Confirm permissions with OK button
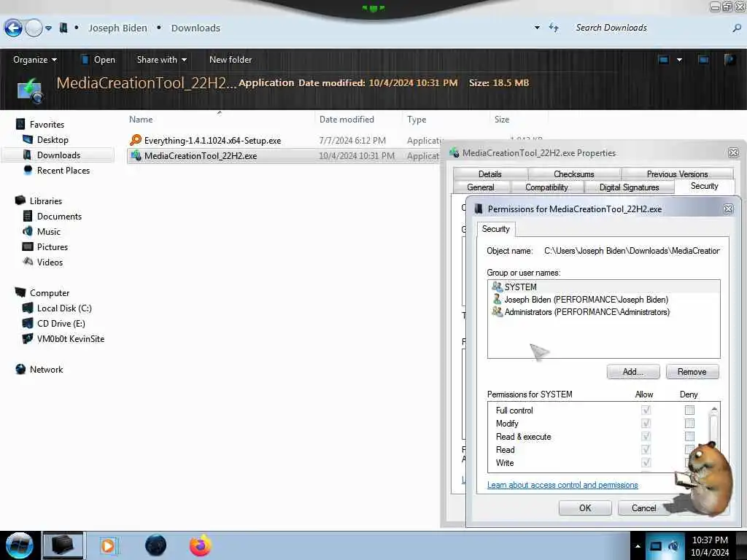Image resolution: width=747 pixels, height=560 pixels. 585,508
